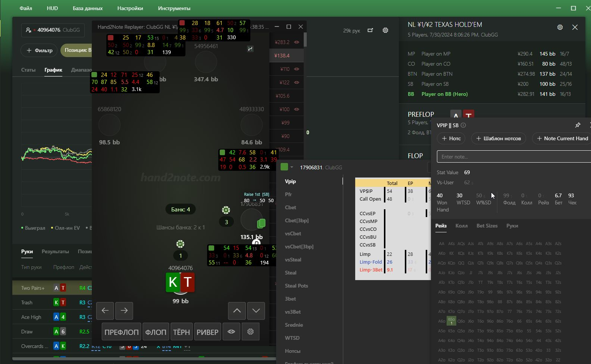Click green color marker of player 17906831
The image size is (591, 364).
click(284, 167)
